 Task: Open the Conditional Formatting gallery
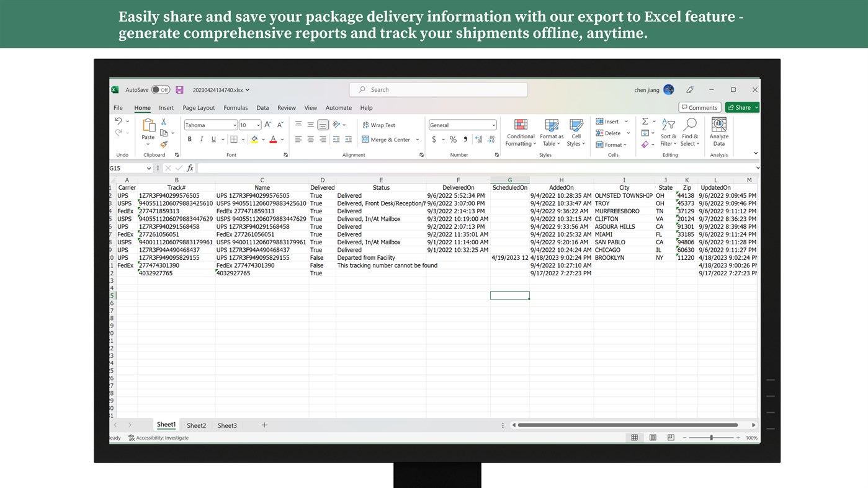[x=520, y=132]
